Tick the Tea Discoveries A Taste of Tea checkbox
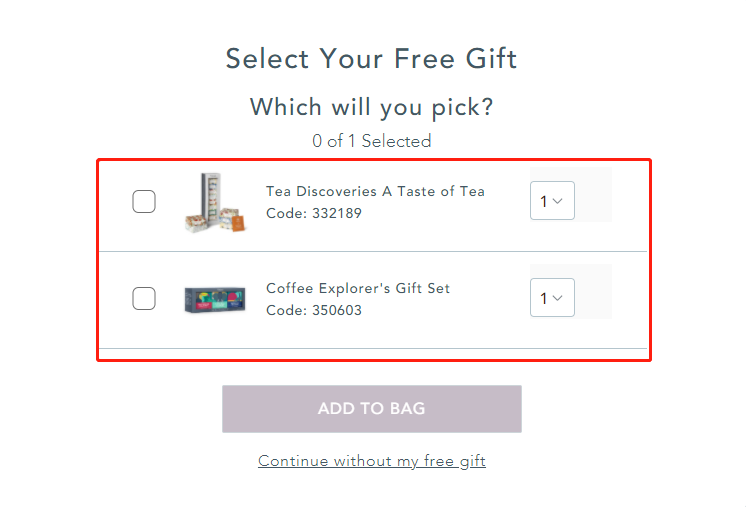This screenshot has height=507, width=746. tap(144, 201)
